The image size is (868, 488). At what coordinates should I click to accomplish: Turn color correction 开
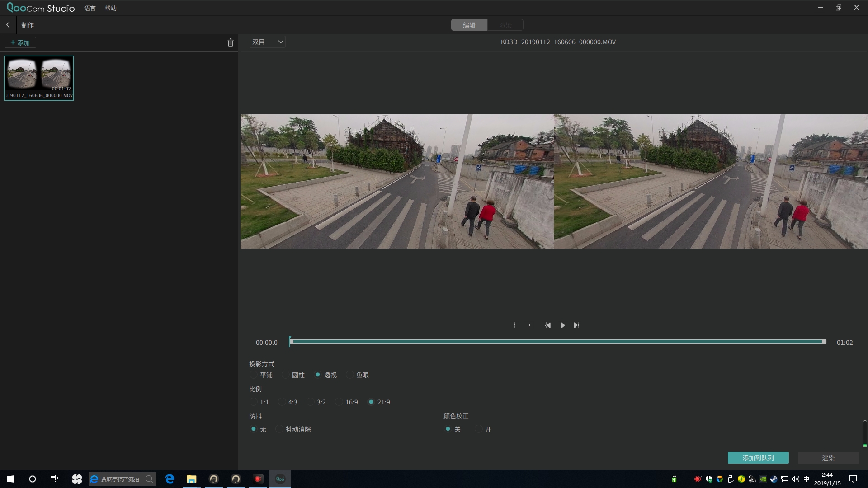483,429
